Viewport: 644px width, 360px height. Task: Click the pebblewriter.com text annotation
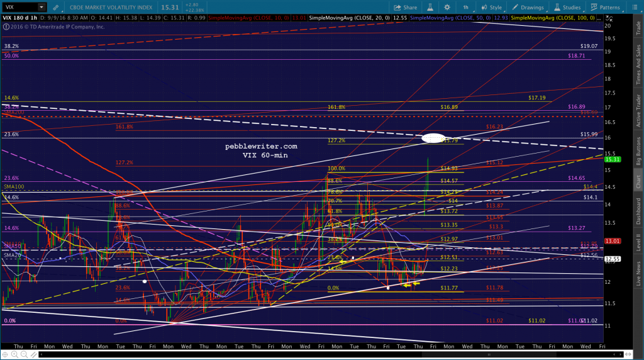pyautogui.click(x=261, y=146)
